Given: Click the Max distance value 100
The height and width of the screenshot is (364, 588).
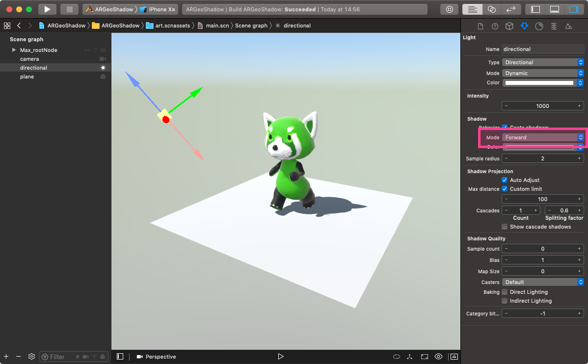Looking at the screenshot, I should 543,199.
